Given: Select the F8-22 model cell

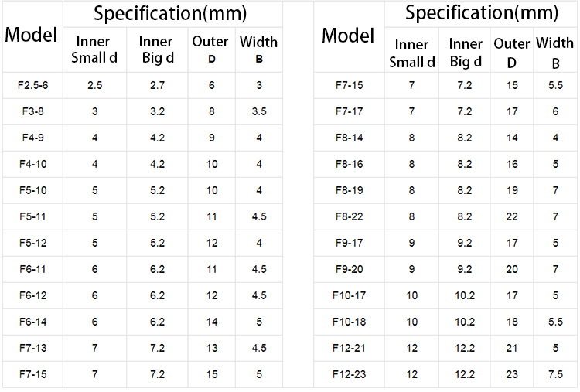Looking at the screenshot, I should [350, 216].
